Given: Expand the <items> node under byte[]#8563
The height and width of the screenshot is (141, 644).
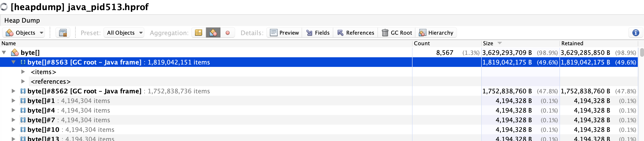Looking at the screenshot, I should click(x=23, y=72).
